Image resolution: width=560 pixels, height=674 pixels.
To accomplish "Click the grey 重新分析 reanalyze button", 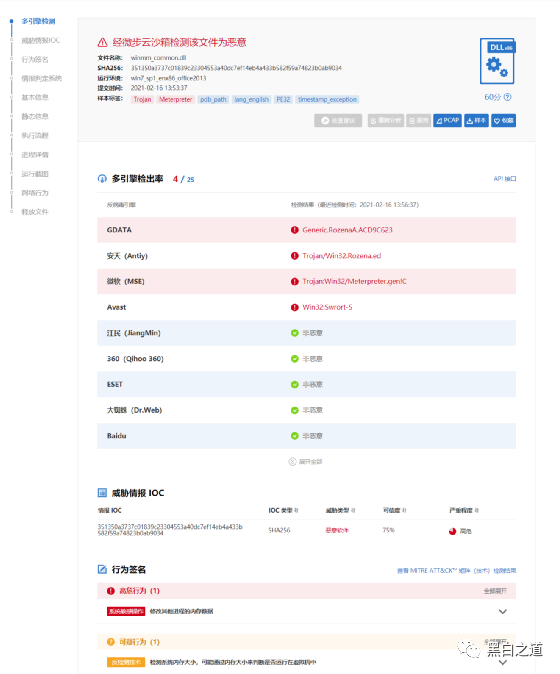I will click(386, 121).
